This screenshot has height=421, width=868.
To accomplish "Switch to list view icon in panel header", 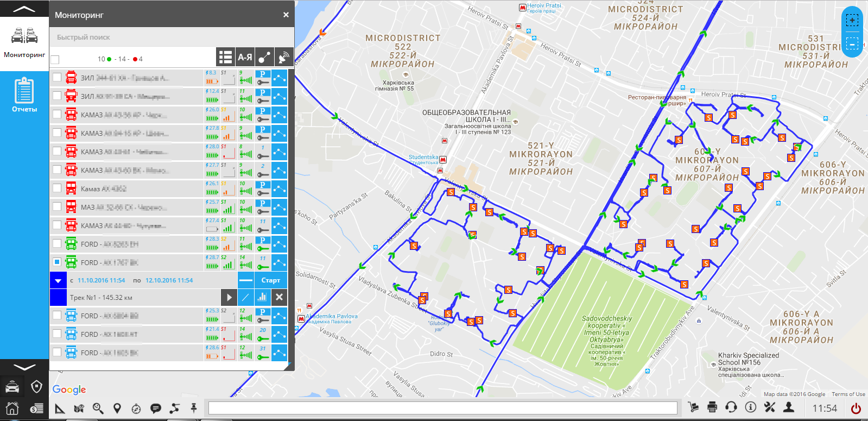I will 225,56.
